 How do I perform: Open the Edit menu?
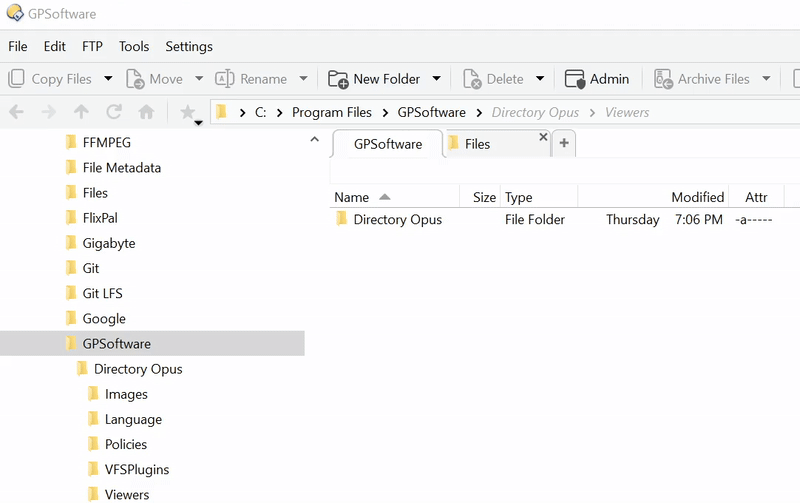tap(55, 46)
